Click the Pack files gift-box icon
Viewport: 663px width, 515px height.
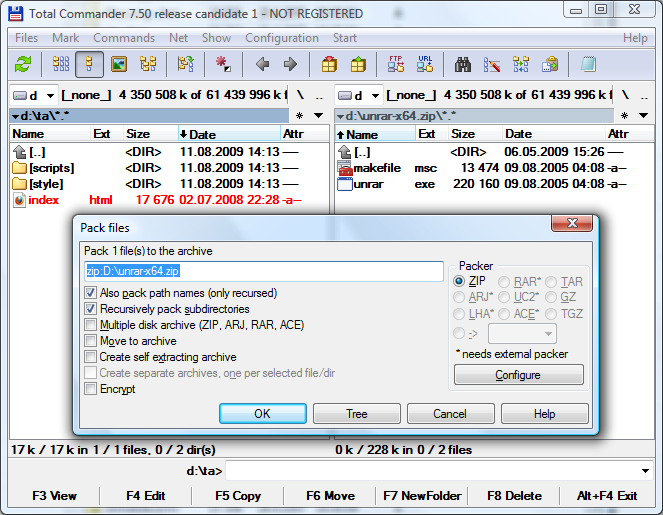[329, 65]
